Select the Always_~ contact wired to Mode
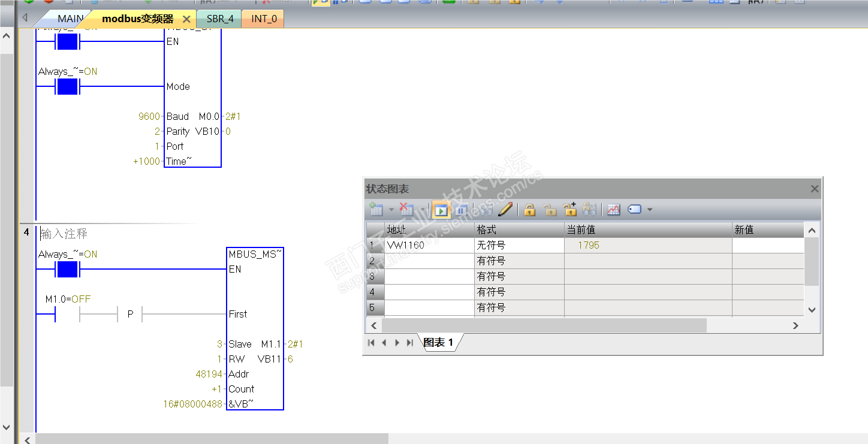868x444 pixels. 67,87
